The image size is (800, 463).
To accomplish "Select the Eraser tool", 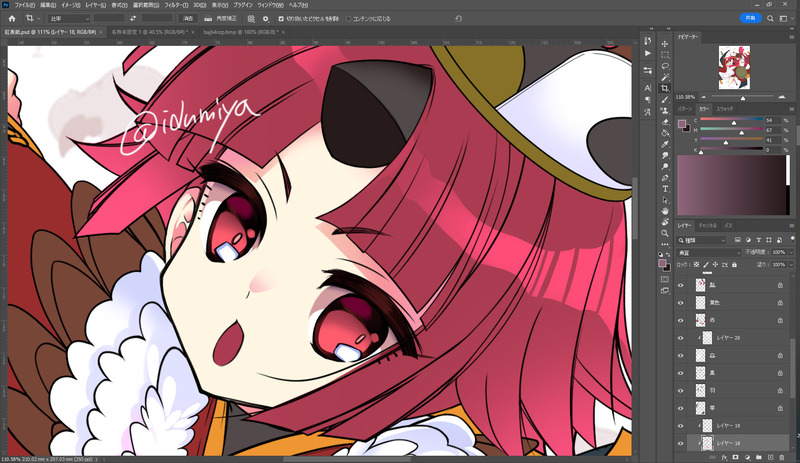I will (x=665, y=122).
